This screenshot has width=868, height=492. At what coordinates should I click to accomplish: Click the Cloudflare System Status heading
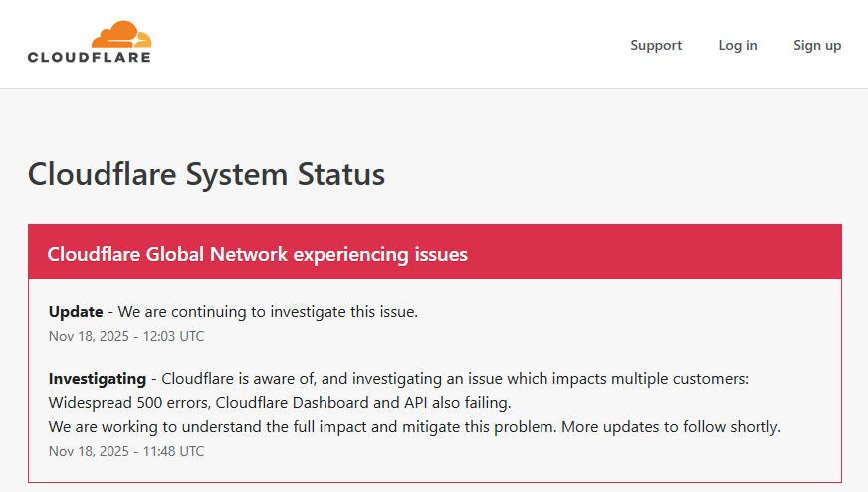(x=206, y=175)
